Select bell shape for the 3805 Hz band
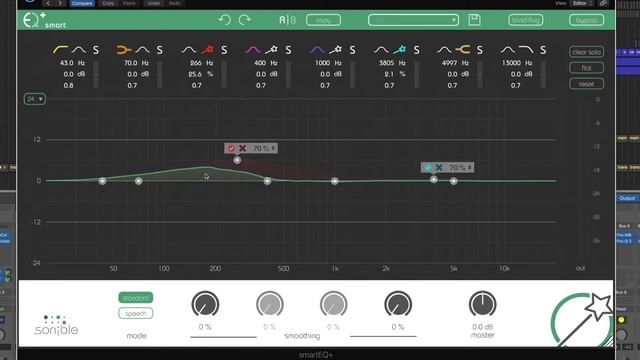 pyautogui.click(x=381, y=50)
